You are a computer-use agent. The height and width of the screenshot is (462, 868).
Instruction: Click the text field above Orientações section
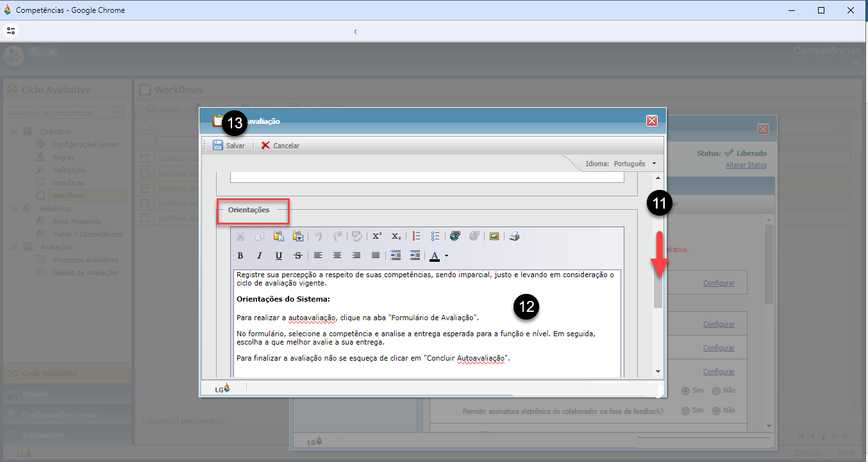tap(427, 177)
